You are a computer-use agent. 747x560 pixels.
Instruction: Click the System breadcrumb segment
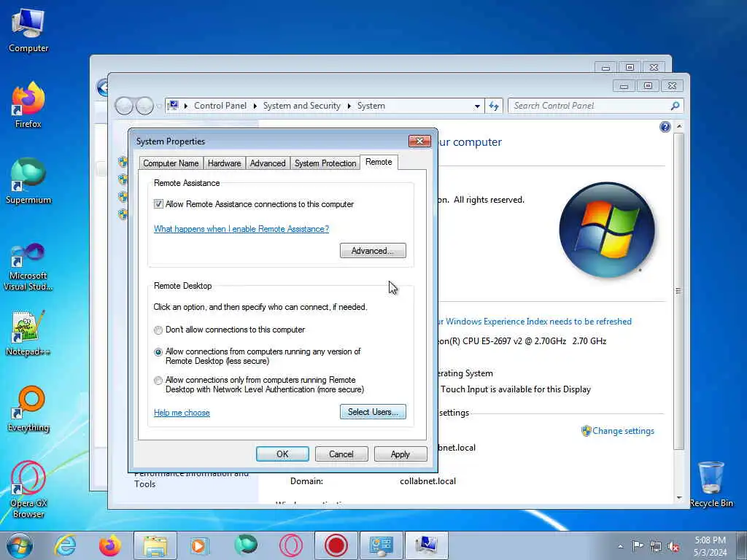pos(371,106)
